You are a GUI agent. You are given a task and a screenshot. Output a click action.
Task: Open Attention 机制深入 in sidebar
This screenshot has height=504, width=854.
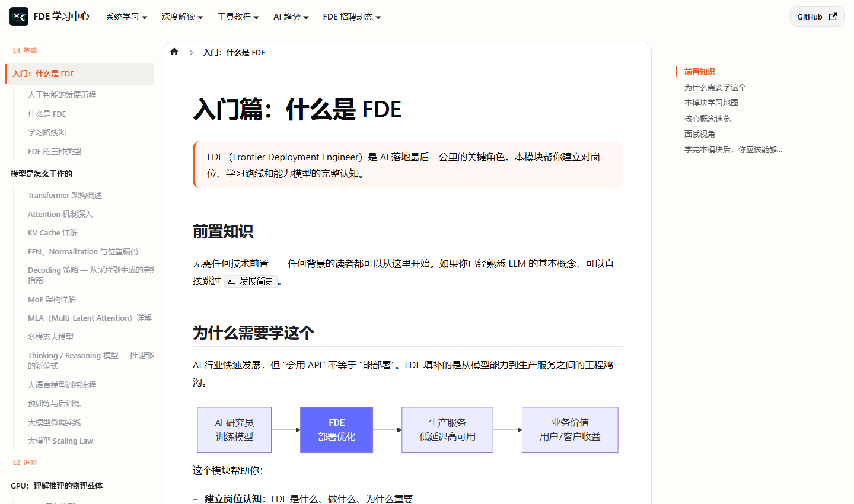pos(60,214)
